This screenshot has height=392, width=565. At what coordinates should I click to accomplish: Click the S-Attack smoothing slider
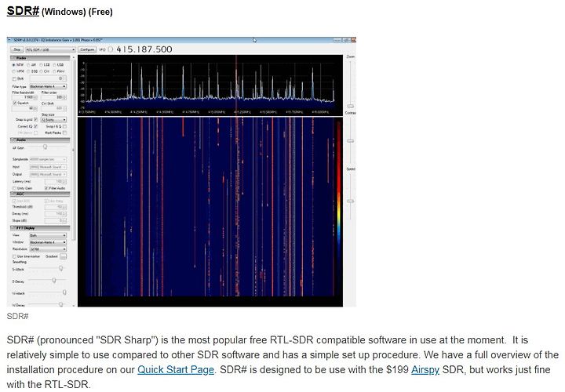60,269
